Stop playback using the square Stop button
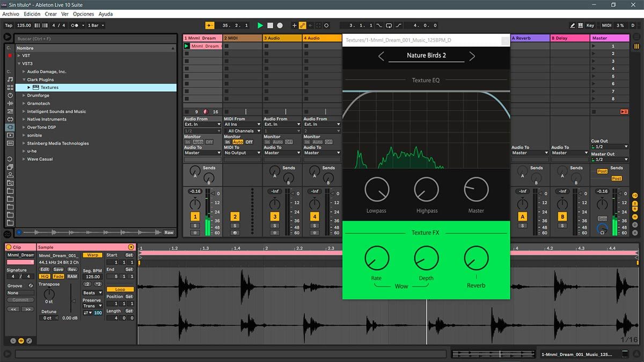The width and height of the screenshot is (644, 362). [x=270, y=25]
